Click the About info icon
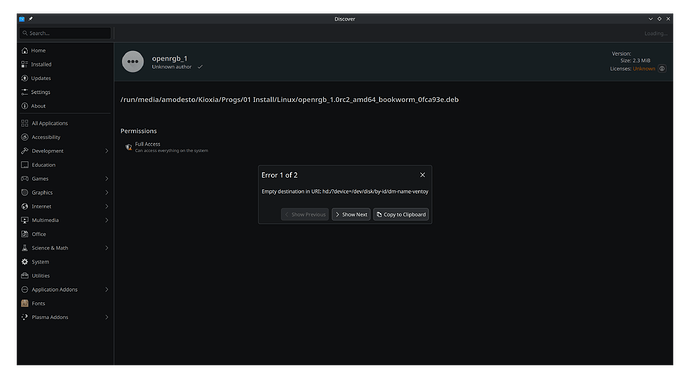 pyautogui.click(x=25, y=106)
